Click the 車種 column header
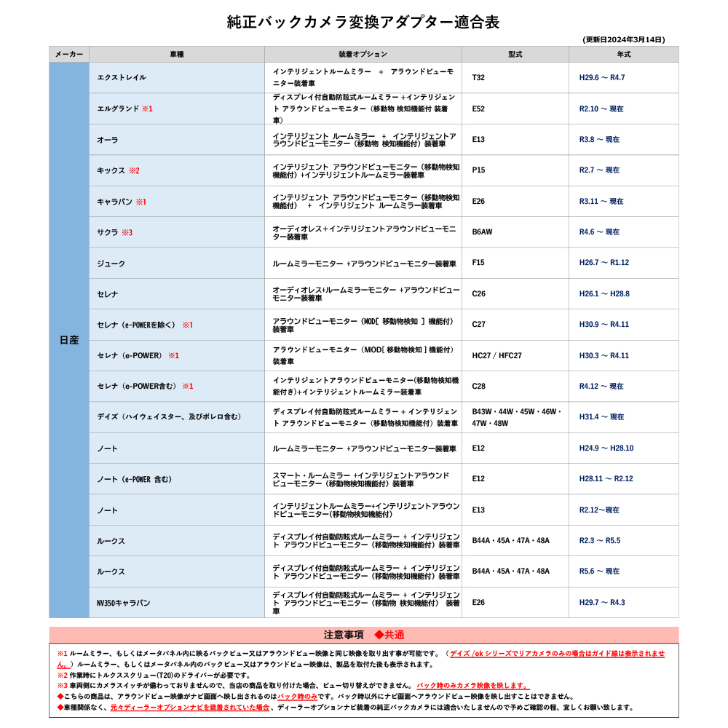 177,55
